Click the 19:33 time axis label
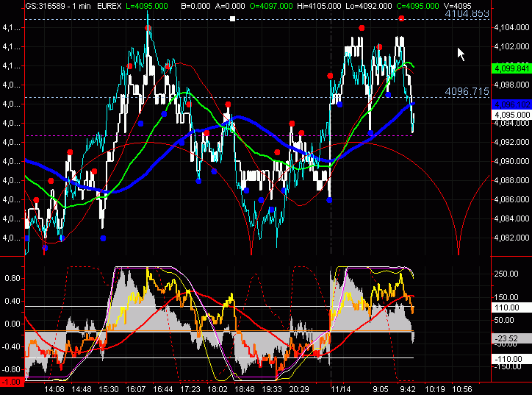This screenshot has width=532, height=395. point(272,390)
